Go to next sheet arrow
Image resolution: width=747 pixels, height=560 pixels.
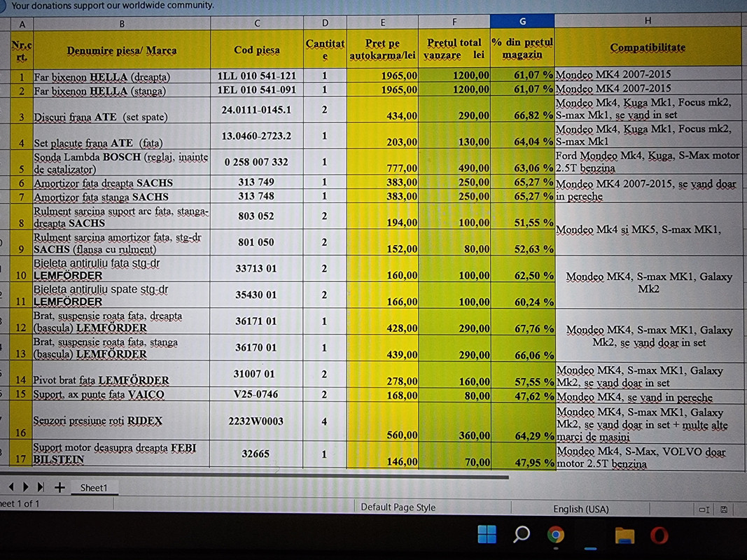point(26,486)
